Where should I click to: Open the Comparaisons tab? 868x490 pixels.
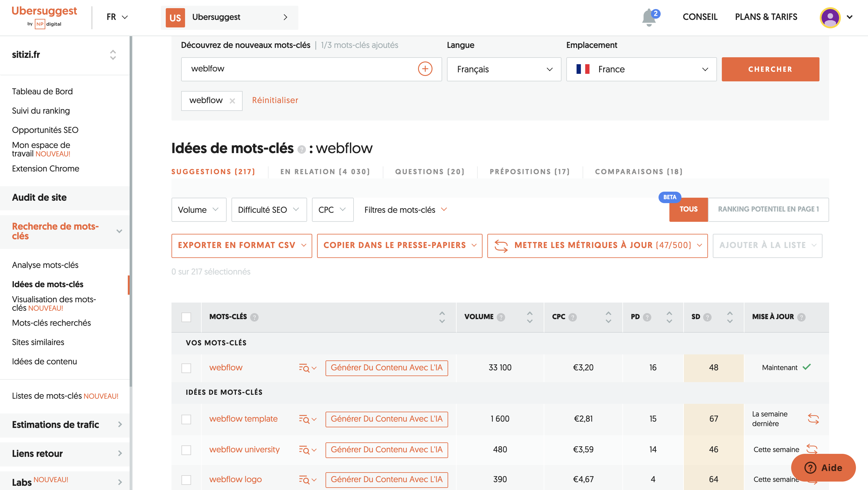pyautogui.click(x=639, y=171)
